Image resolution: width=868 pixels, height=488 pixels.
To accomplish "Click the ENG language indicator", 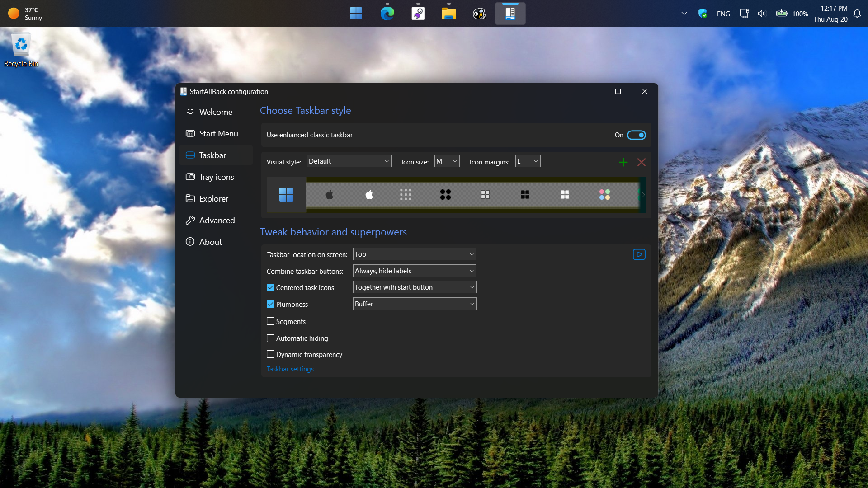I will tap(723, 14).
